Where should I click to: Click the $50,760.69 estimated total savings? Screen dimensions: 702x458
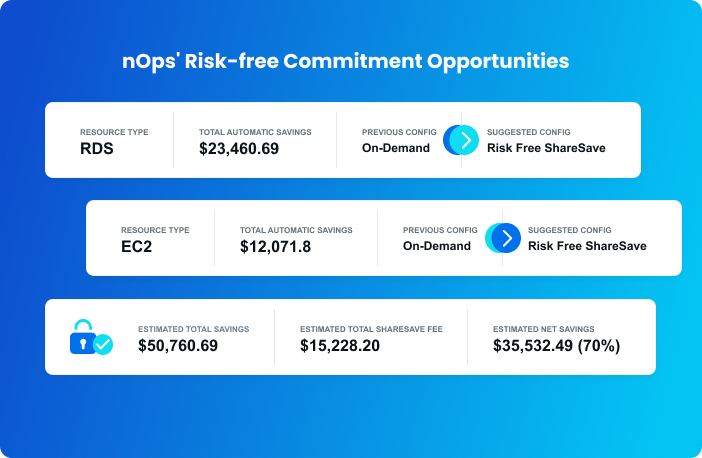click(x=178, y=346)
